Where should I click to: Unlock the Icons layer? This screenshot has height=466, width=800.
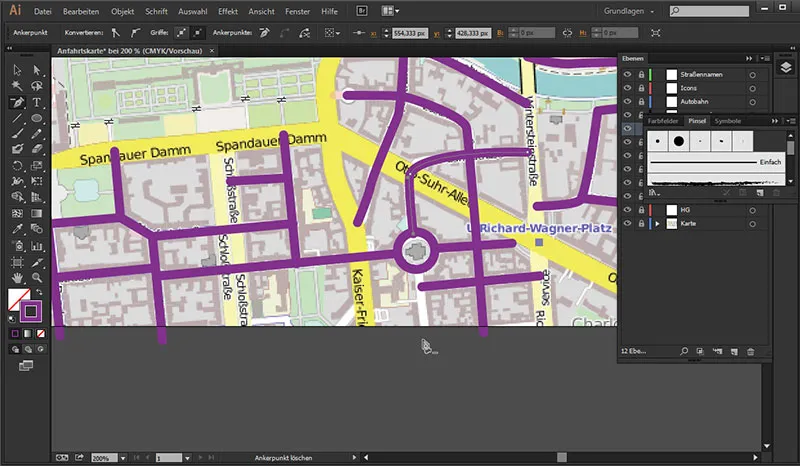[641, 88]
